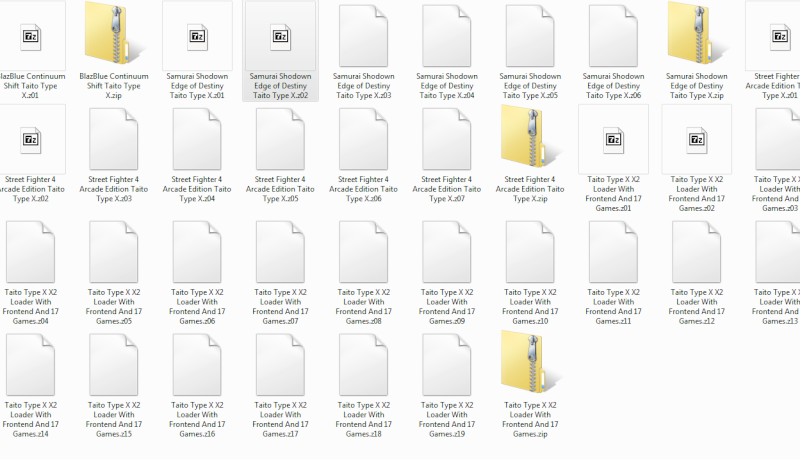
Task: Select Taito Type X X2 Loader 17 Games.z15 file
Action: (113, 365)
